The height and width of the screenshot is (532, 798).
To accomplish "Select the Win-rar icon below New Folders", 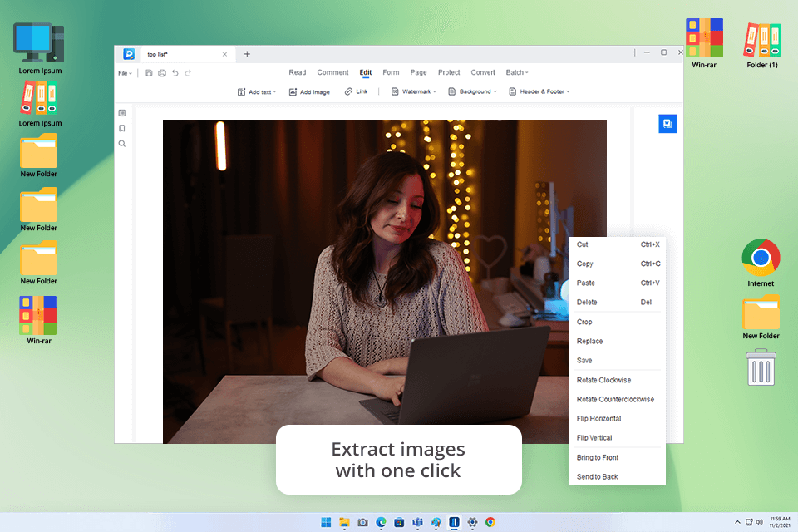I will pos(39,320).
